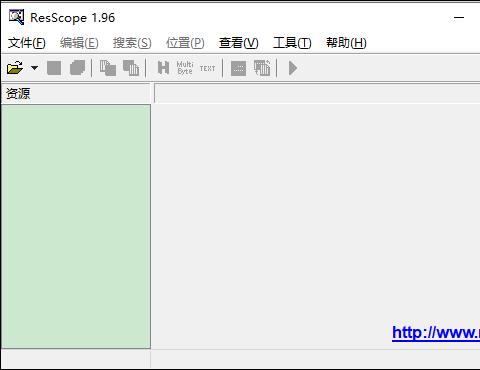Open the 查看(V) menu
The height and width of the screenshot is (370, 480).
(239, 43)
